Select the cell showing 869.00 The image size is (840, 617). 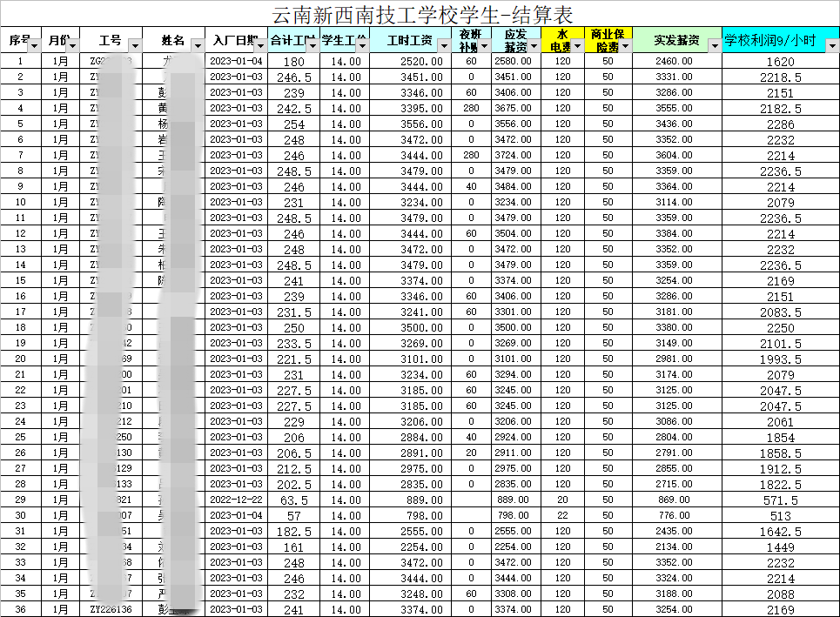[x=677, y=500]
